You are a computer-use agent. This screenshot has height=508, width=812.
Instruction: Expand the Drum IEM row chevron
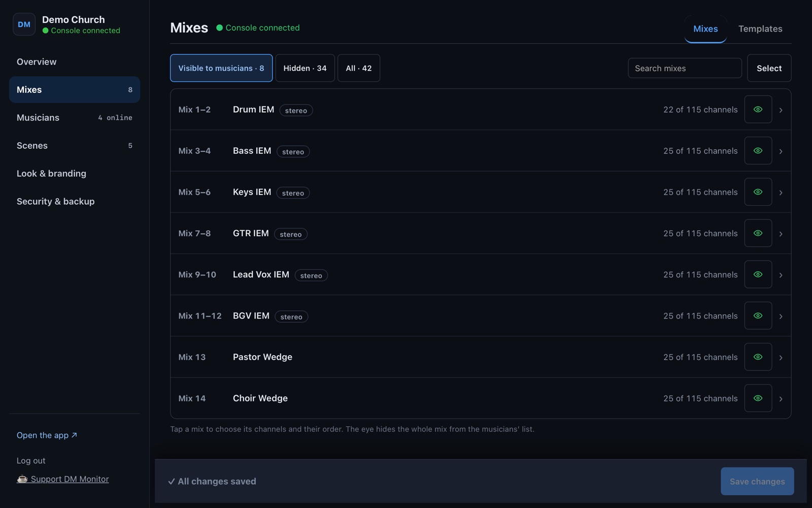[781, 110]
